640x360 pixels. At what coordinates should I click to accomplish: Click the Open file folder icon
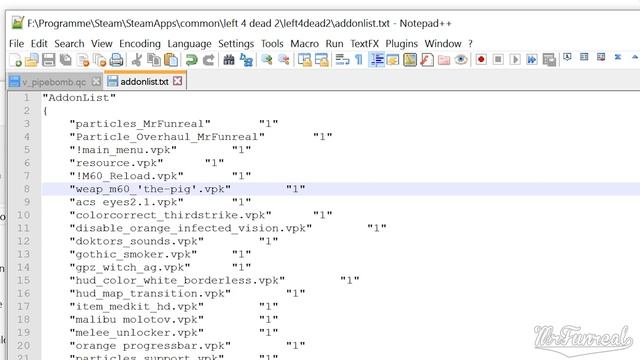pos(32,60)
